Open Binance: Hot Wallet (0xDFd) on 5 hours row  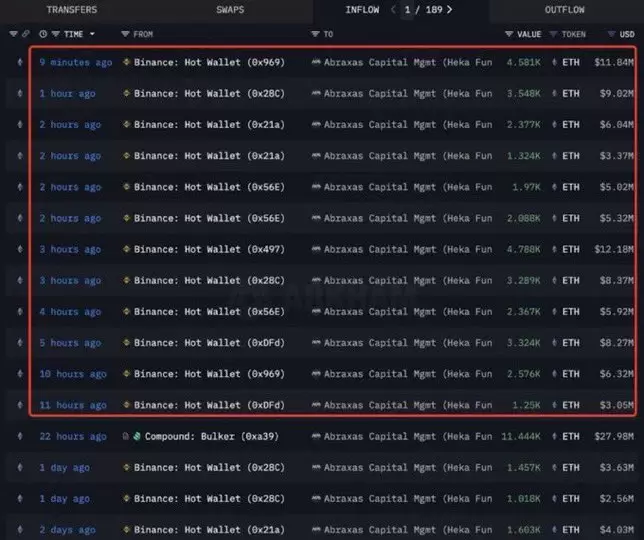click(x=209, y=342)
